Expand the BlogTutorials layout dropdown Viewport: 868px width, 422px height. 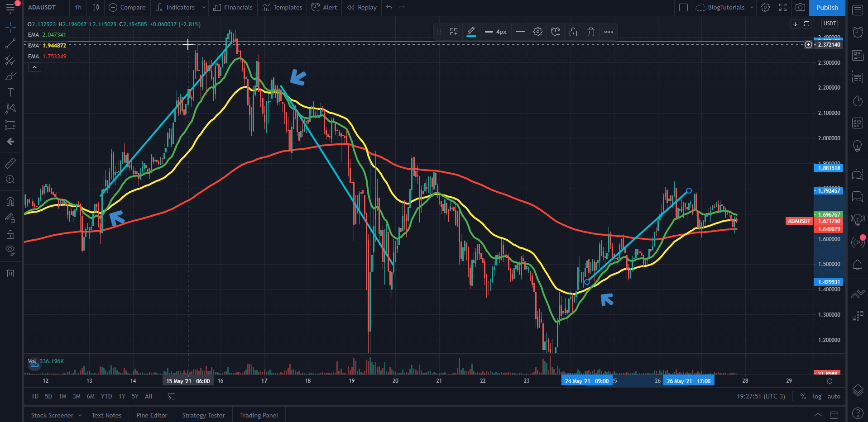[752, 7]
